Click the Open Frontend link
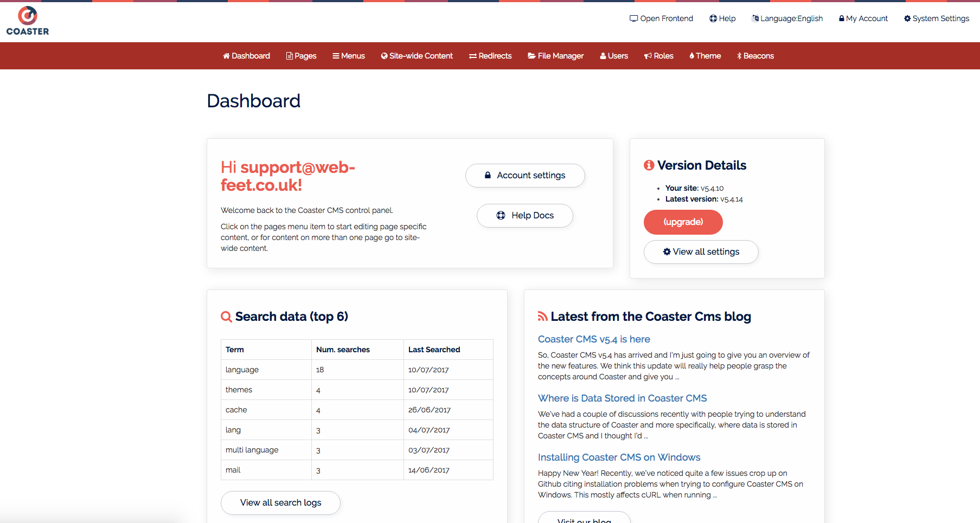Image resolution: width=980 pixels, height=523 pixels. coord(661,18)
